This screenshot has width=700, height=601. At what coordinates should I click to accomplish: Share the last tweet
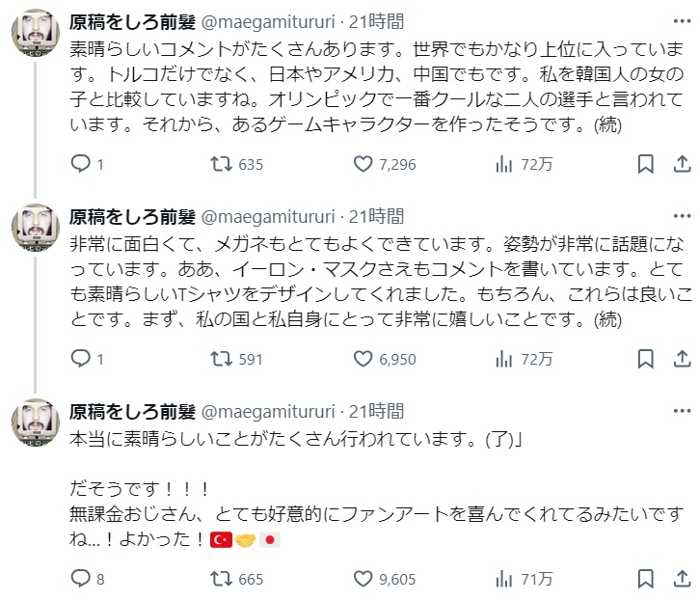682,579
